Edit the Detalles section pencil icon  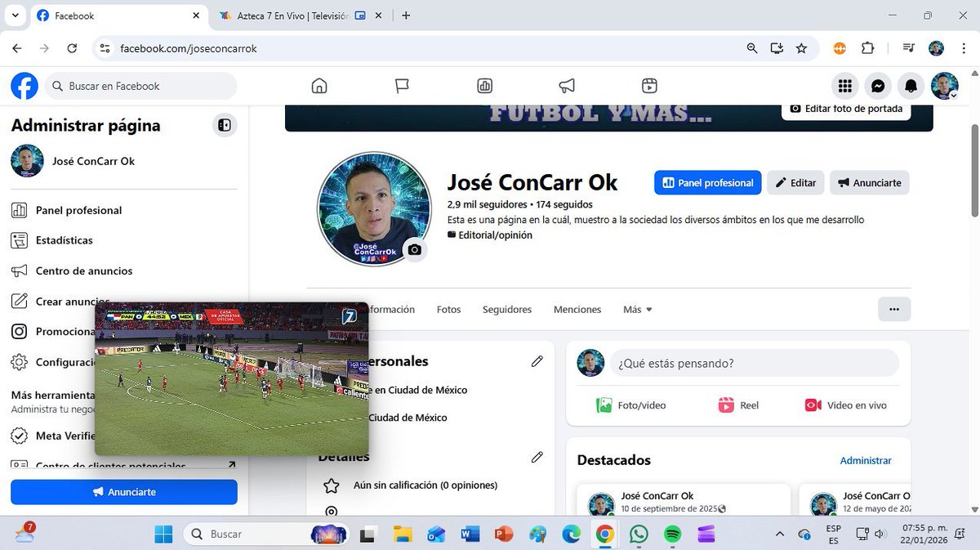click(537, 458)
